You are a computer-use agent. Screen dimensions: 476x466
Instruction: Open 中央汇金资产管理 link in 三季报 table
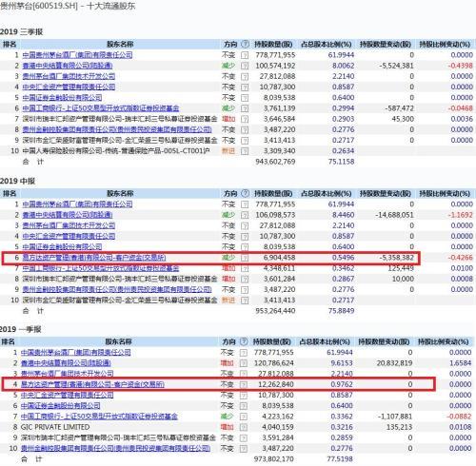coord(69,87)
